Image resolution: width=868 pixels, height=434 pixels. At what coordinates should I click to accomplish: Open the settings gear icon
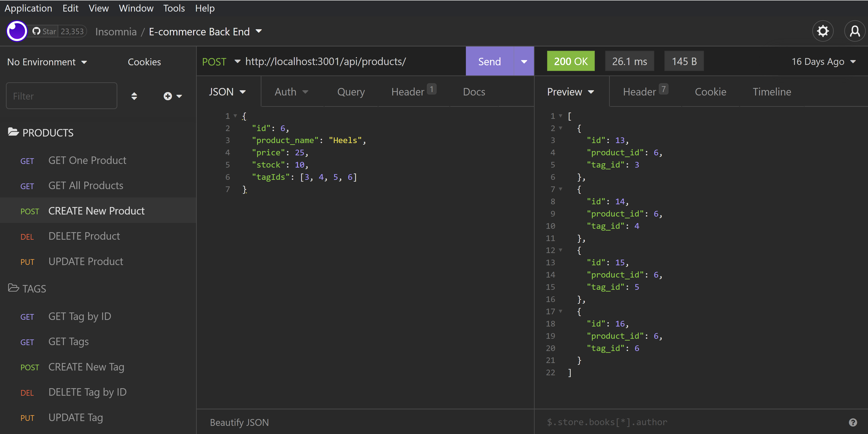coord(823,31)
